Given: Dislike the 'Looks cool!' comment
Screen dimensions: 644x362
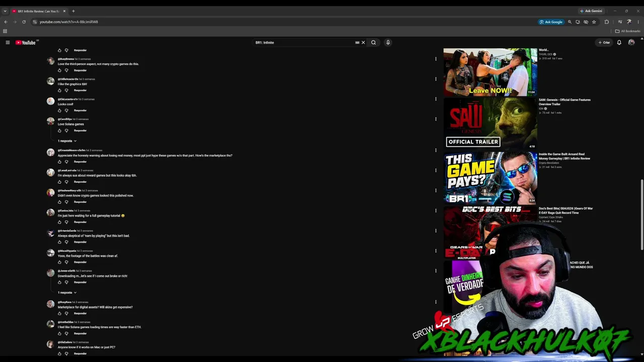Looking at the screenshot, I should coord(66,111).
